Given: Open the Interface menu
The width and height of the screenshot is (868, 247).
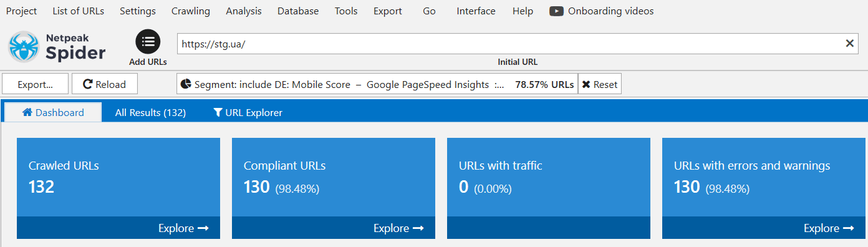Looking at the screenshot, I should click(476, 11).
